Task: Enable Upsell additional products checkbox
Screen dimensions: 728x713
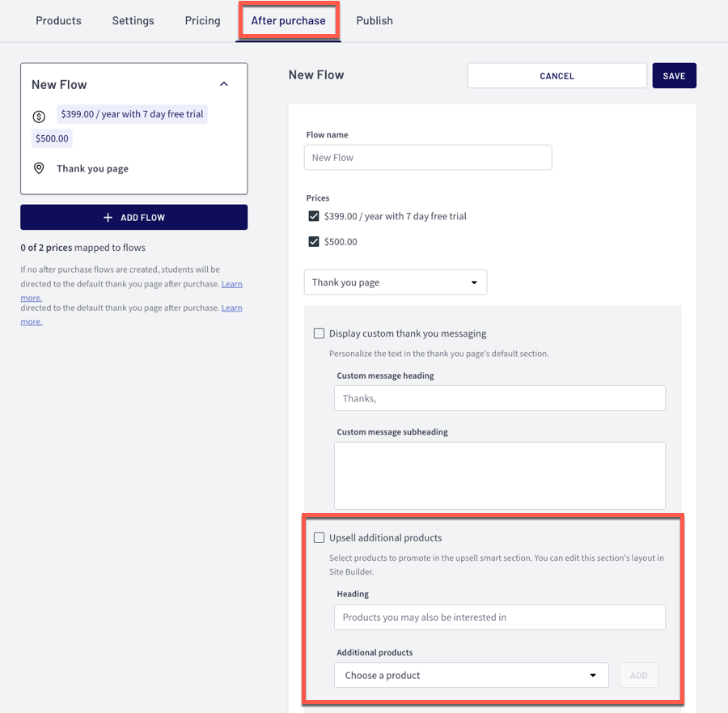Action: tap(319, 537)
